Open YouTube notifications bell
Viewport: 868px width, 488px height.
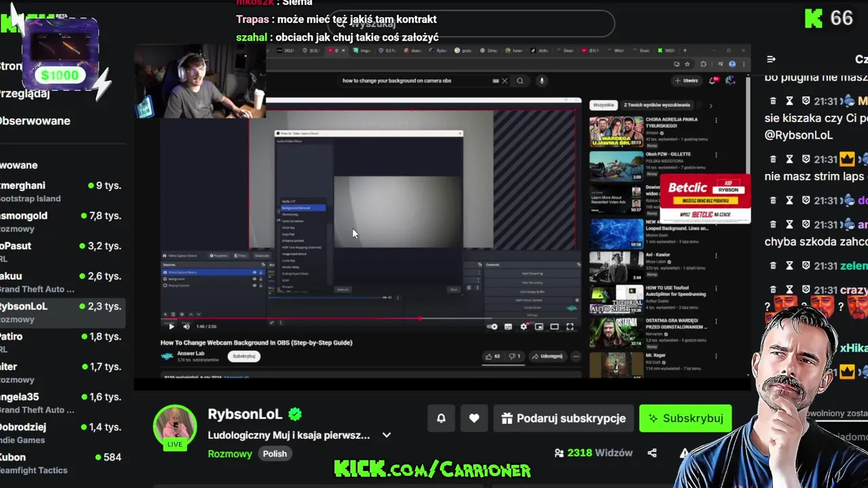point(713,81)
